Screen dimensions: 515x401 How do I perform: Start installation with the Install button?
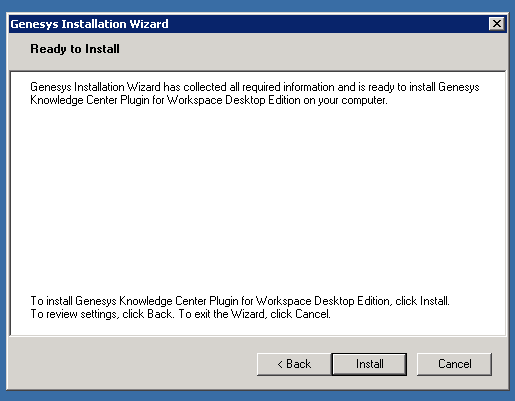(369, 364)
